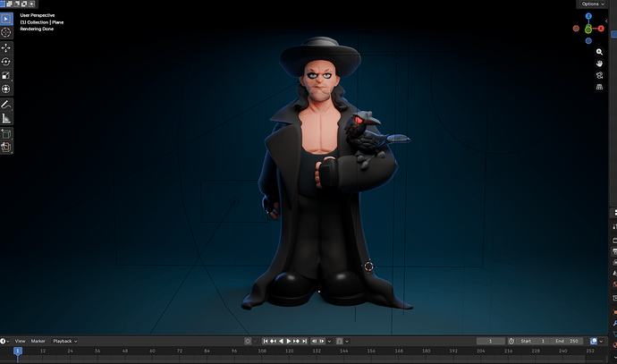The height and width of the screenshot is (364, 617).
Task: Click the timeline sync blue icon
Action: pyautogui.click(x=594, y=341)
